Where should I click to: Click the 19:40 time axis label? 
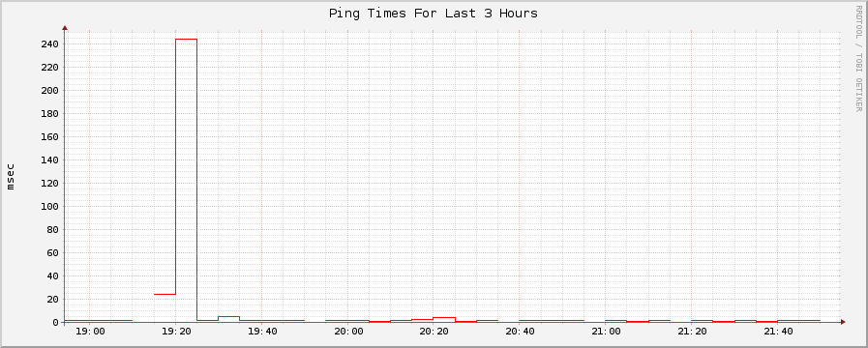(x=262, y=332)
